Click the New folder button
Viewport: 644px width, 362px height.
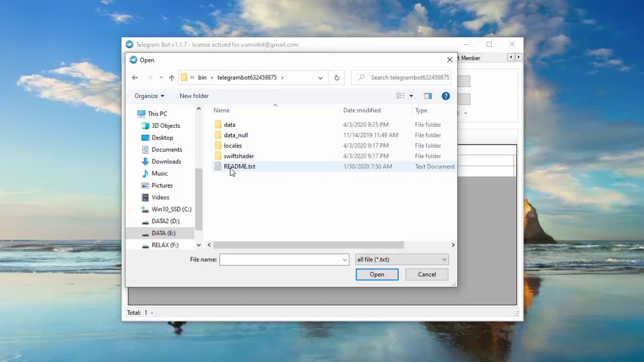pyautogui.click(x=194, y=96)
